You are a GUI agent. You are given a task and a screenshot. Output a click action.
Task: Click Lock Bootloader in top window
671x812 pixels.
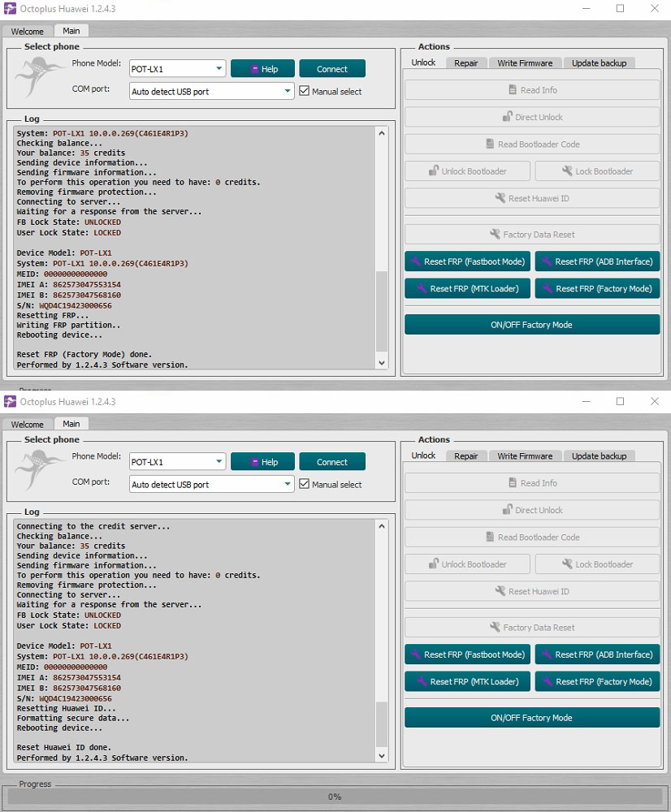[597, 171]
